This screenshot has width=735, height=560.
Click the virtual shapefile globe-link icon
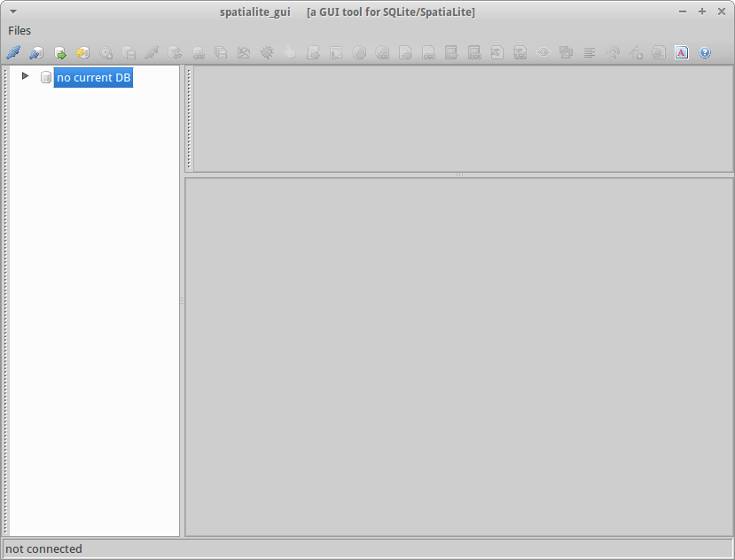click(x=382, y=52)
